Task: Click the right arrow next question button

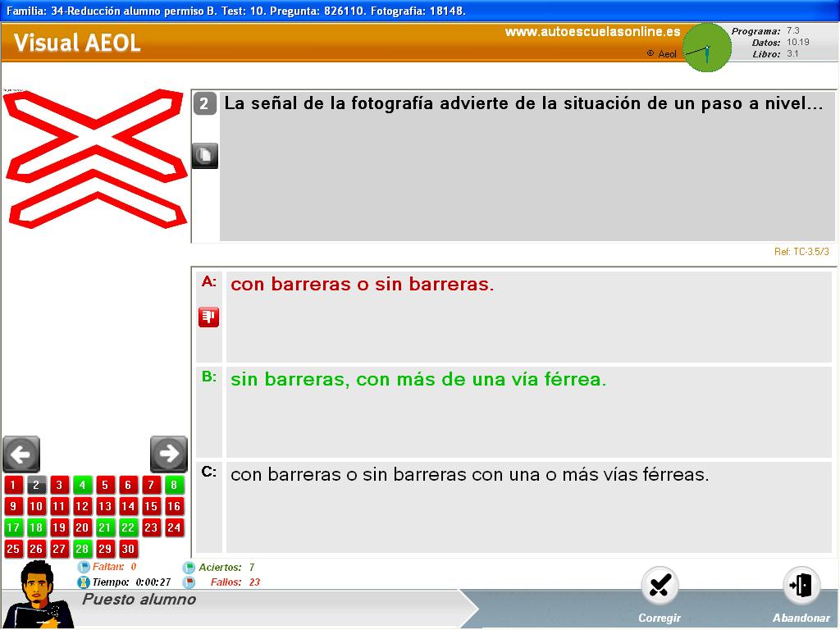Action: pyautogui.click(x=169, y=454)
